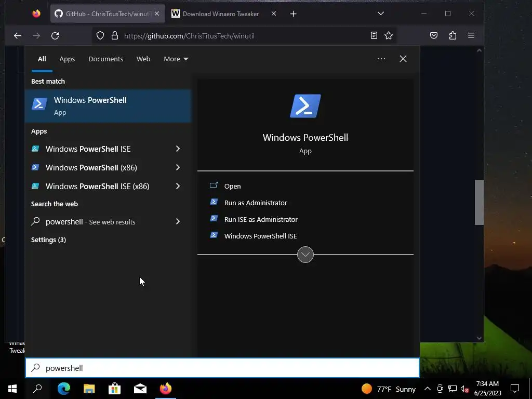Click the taskbar search icon
532x399 pixels.
point(37,389)
